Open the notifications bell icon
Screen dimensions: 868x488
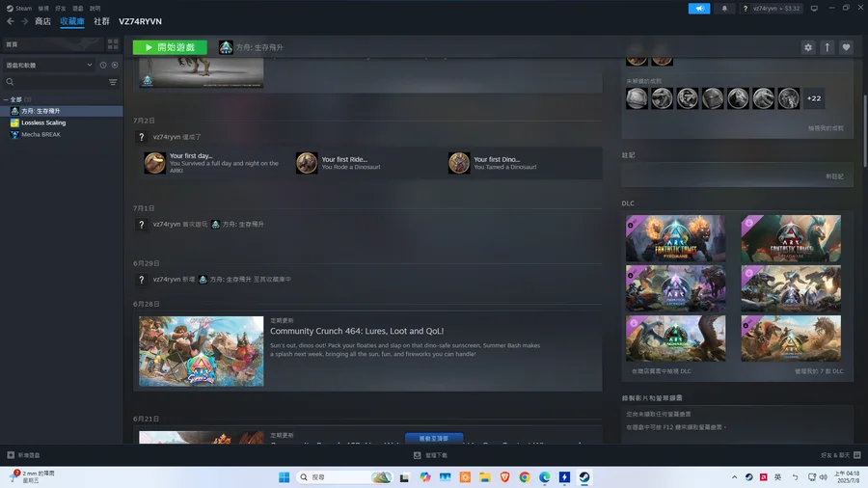(724, 9)
